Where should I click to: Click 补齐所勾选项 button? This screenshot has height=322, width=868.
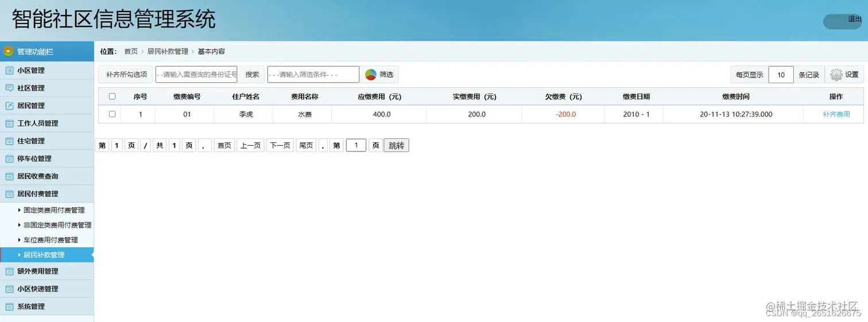[x=126, y=75]
